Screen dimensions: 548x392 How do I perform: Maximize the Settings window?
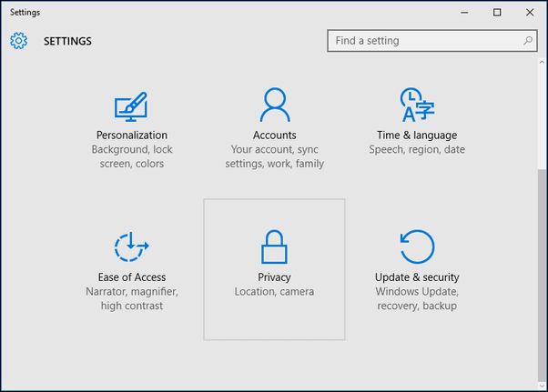click(497, 13)
